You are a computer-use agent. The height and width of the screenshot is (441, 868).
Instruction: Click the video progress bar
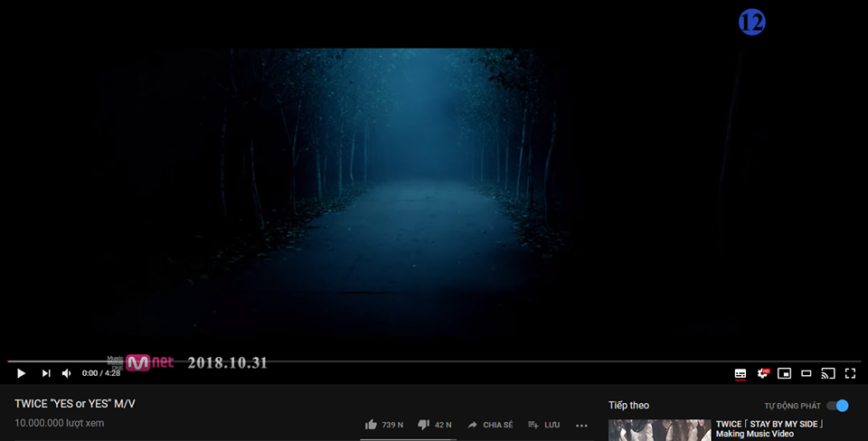434,361
